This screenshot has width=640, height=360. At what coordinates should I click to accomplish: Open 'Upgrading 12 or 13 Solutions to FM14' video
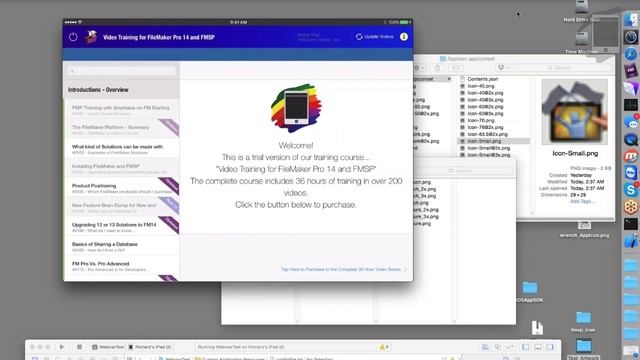pyautogui.click(x=121, y=227)
